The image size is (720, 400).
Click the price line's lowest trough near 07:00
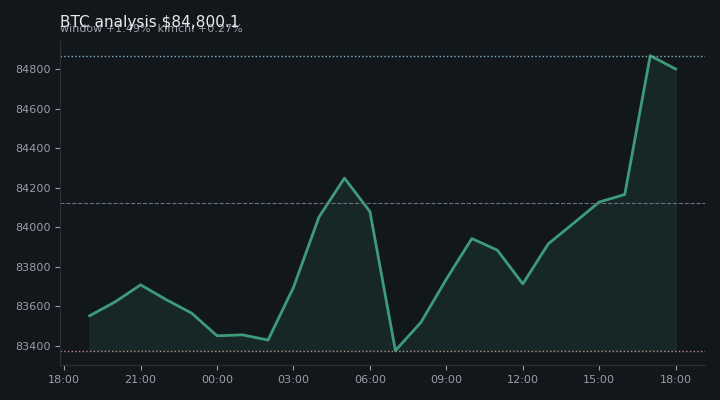click(395, 351)
